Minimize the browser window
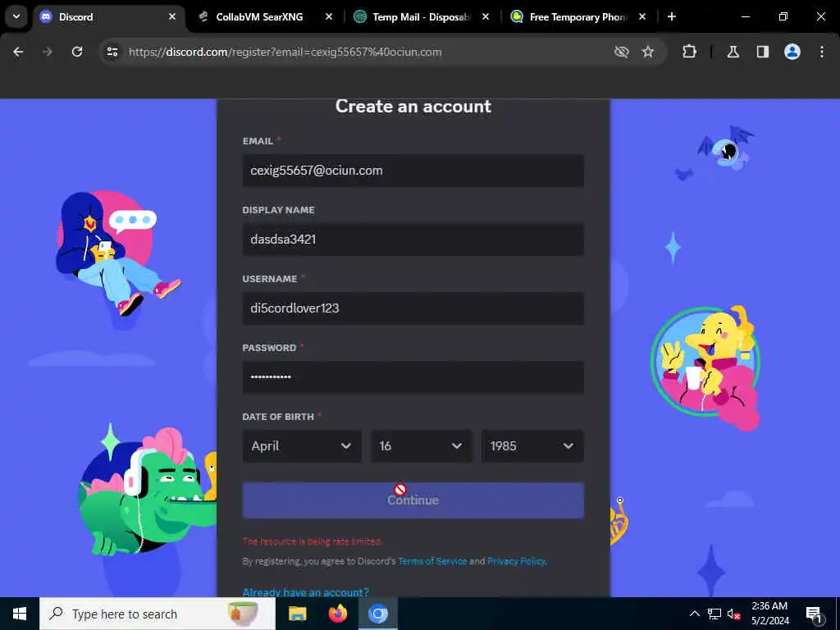The width and height of the screenshot is (840, 630). tap(745, 16)
